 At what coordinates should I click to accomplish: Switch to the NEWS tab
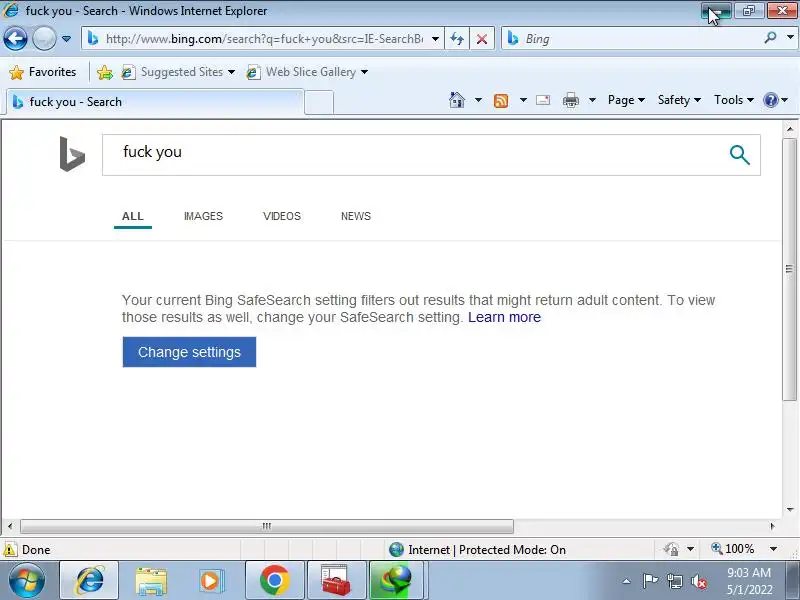pos(356,216)
